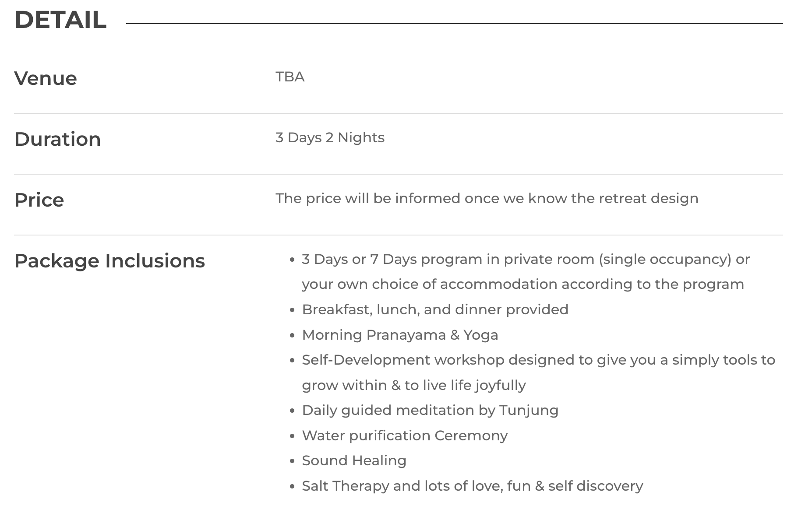Image resolution: width=812 pixels, height=520 pixels.
Task: Click the Venue label
Action: (x=46, y=78)
